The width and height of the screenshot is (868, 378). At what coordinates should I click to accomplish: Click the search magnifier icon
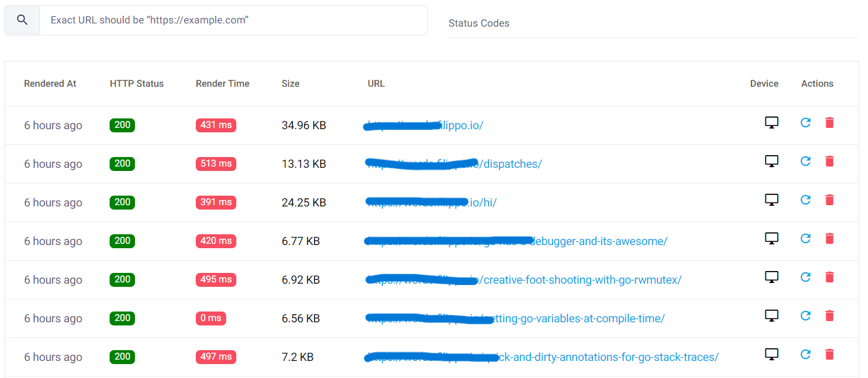tap(22, 20)
